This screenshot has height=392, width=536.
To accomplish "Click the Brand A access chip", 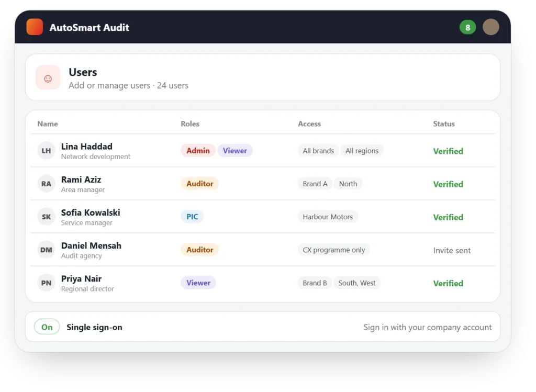I will pos(315,184).
